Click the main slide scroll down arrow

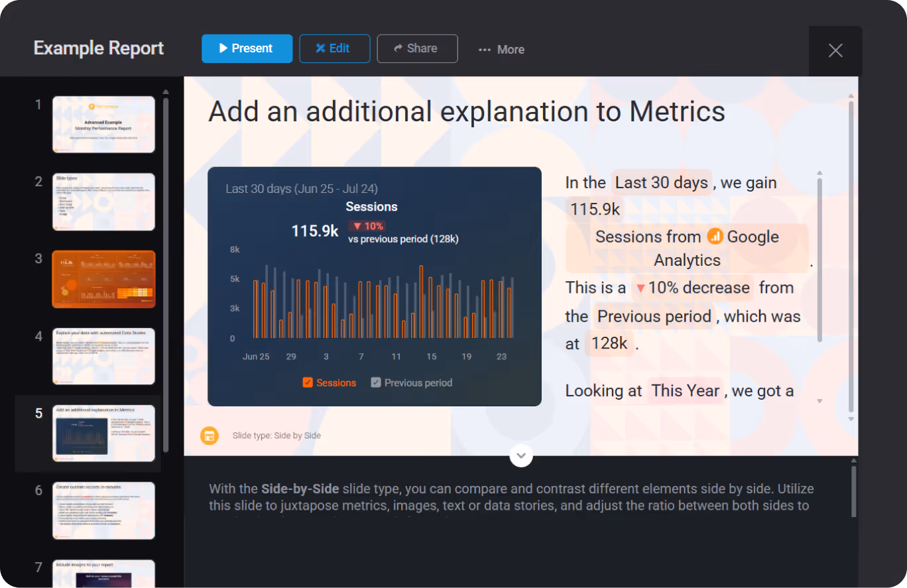tap(851, 419)
